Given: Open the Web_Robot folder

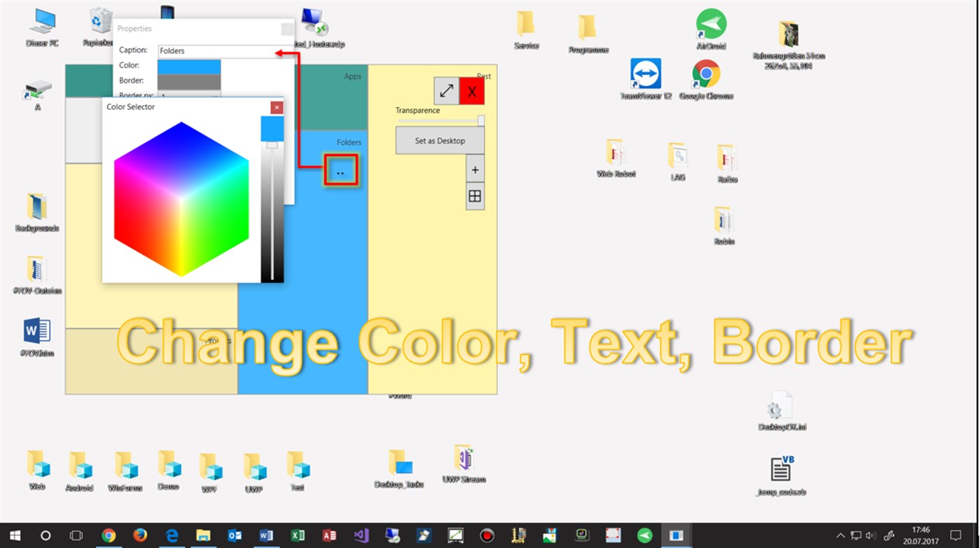Looking at the screenshot, I should [615, 154].
